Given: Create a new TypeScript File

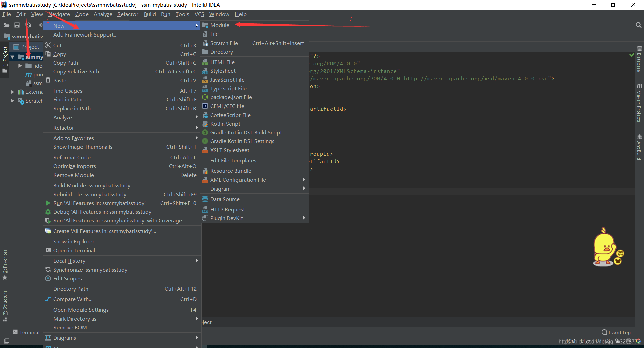Looking at the screenshot, I should click(255, 88).
